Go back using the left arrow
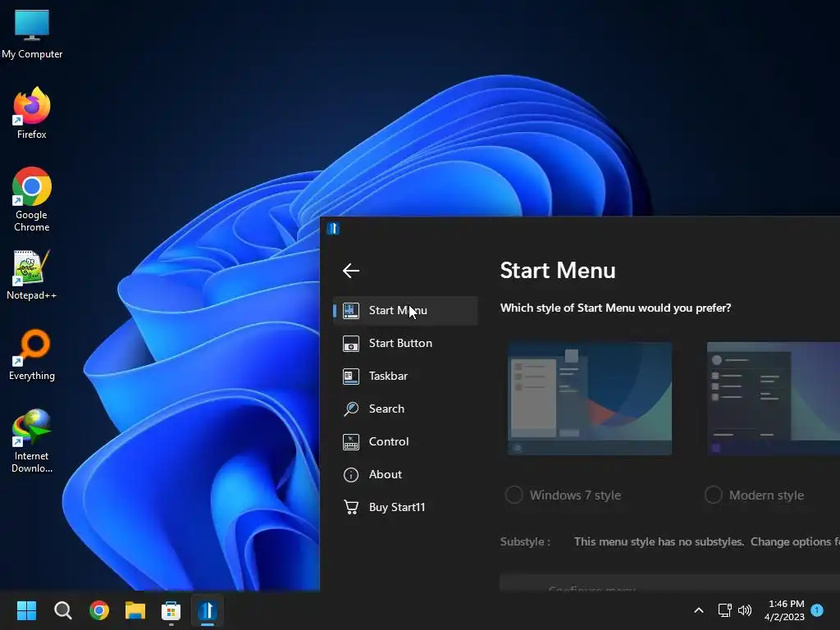This screenshot has width=840, height=630. 351,271
